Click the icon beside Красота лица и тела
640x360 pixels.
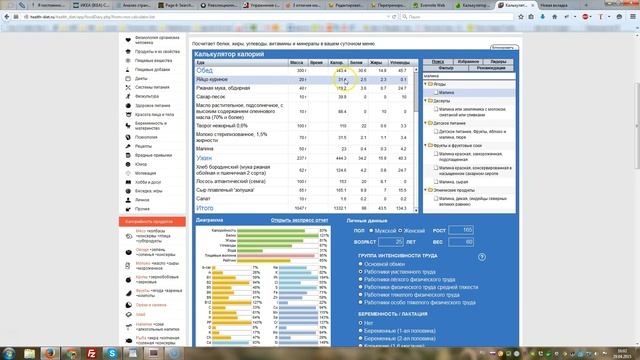(128, 115)
